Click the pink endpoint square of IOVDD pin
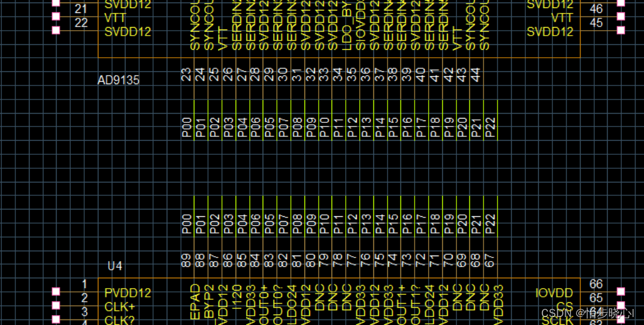The image size is (644, 325). [x=621, y=292]
